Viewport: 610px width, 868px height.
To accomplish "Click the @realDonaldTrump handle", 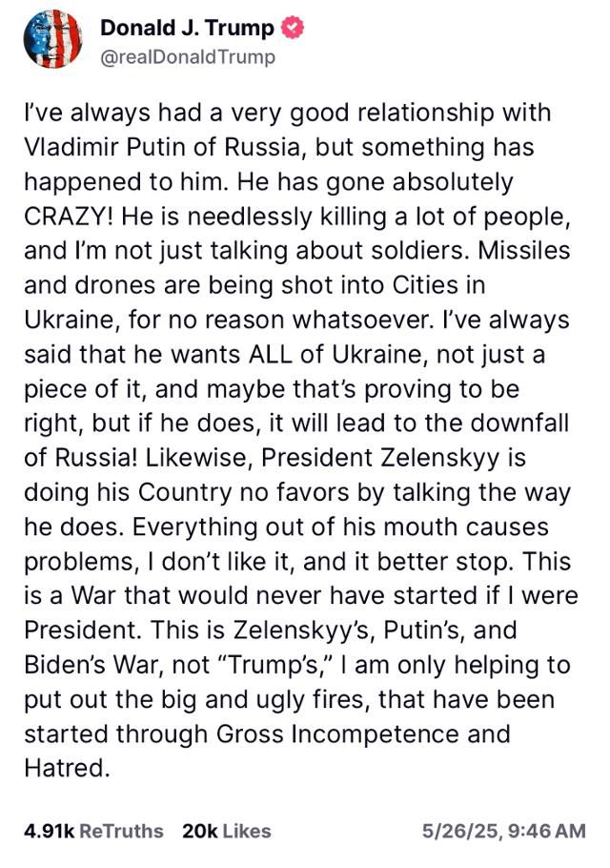I will pyautogui.click(x=187, y=57).
